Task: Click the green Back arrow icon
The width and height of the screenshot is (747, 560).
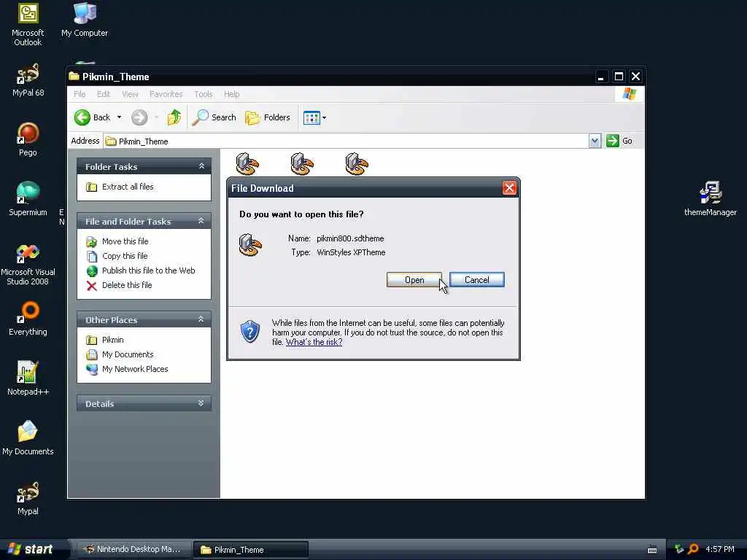Action: 82,117
